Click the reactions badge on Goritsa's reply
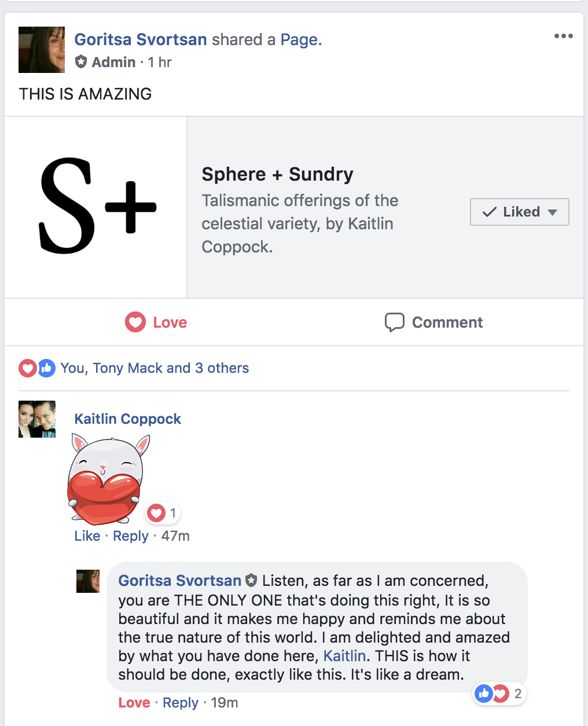The image size is (588, 726). tap(499, 694)
